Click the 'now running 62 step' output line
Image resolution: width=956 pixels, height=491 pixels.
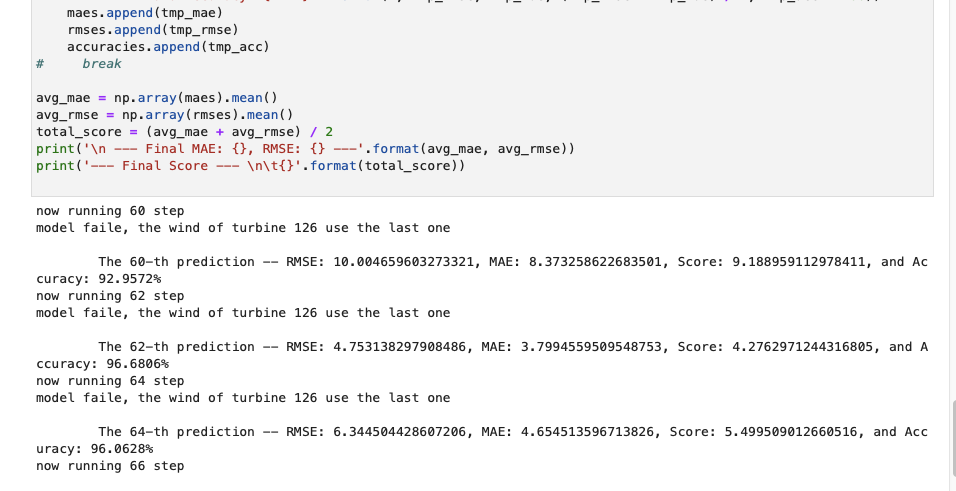tap(110, 296)
